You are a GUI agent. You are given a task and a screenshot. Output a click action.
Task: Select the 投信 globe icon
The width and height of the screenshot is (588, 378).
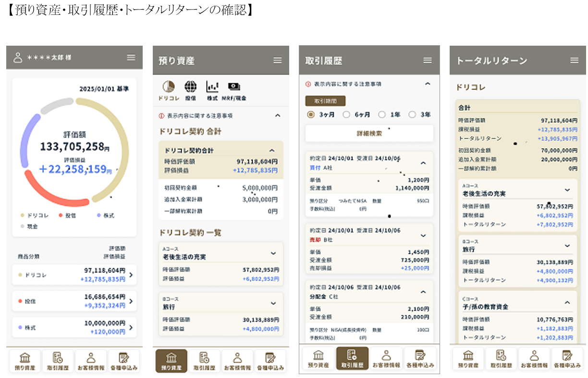pyautogui.click(x=191, y=87)
